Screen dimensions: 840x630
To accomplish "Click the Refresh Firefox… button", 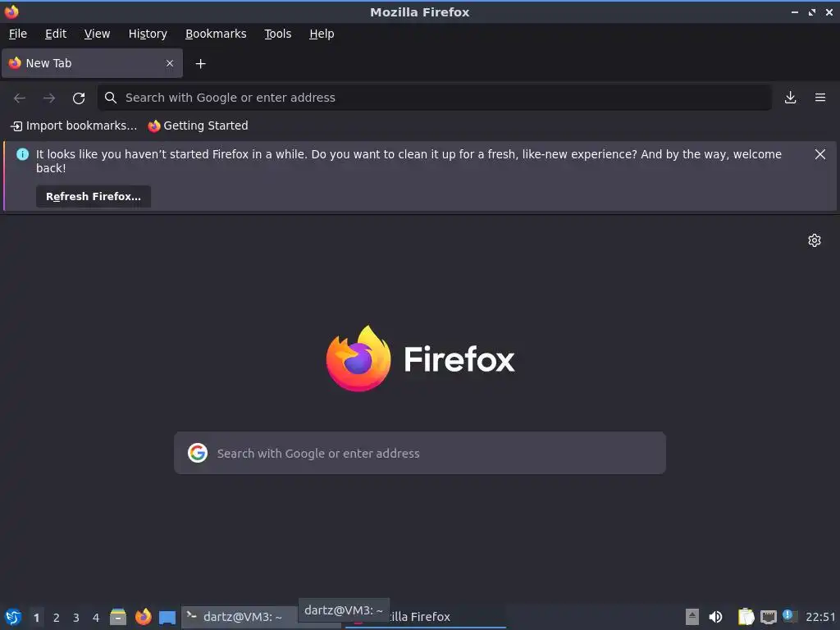I will [x=94, y=197].
